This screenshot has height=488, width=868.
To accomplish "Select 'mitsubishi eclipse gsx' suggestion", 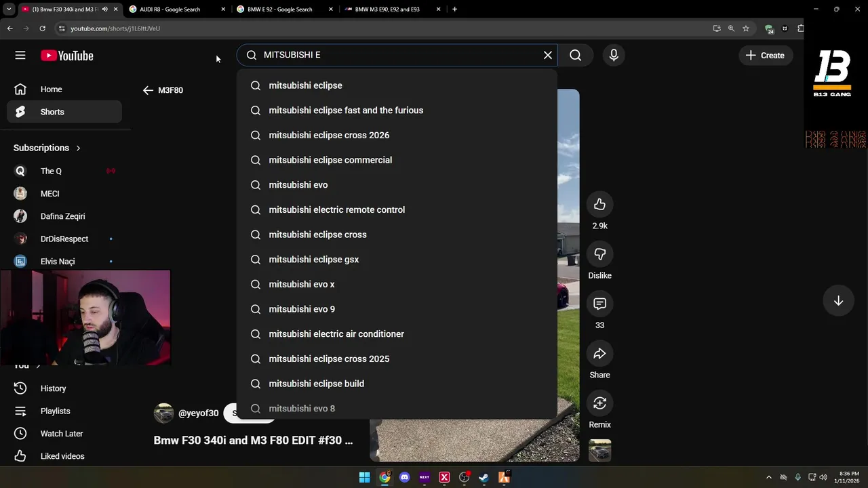I will pos(397,260).
